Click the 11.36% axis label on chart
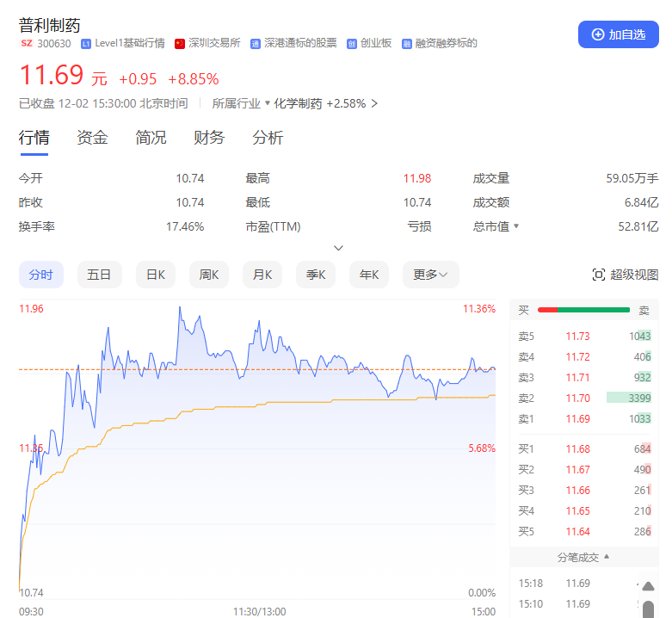The width and height of the screenshot is (672, 618). [x=478, y=309]
